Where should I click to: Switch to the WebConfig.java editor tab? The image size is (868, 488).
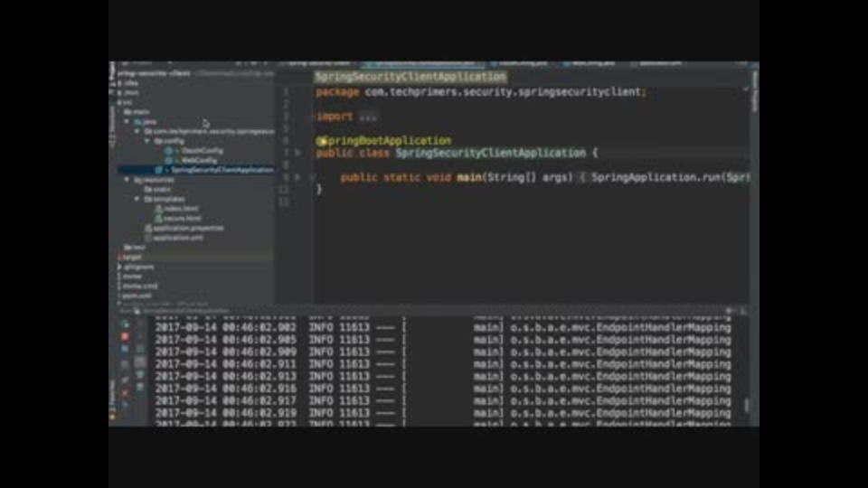[x=590, y=63]
